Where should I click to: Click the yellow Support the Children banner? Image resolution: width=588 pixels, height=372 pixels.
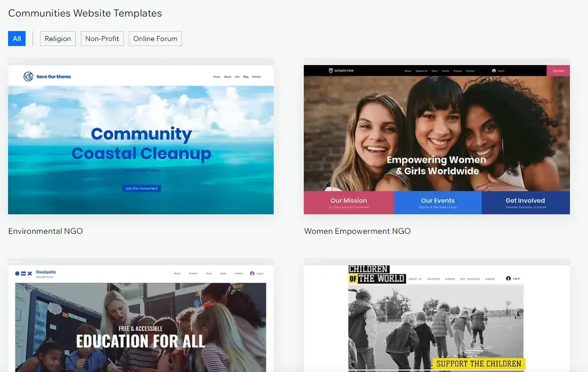coord(478,364)
